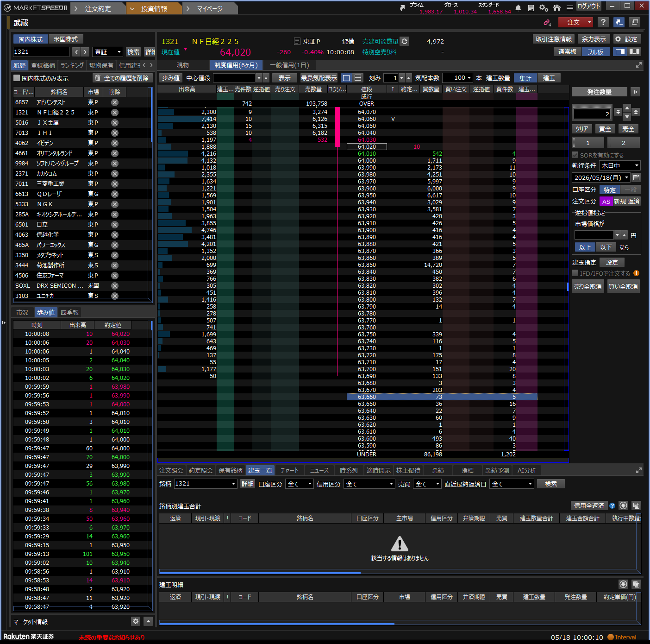Click the 売り全取消 button
This screenshot has width=650, height=644.
tap(588, 286)
